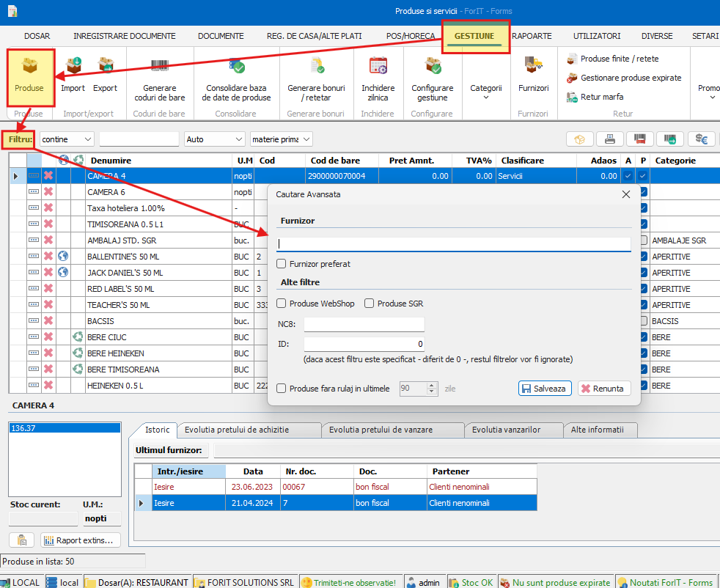Viewport: 720px width, 588px height.
Task: Click the filter text box beside contine
Action: click(139, 139)
